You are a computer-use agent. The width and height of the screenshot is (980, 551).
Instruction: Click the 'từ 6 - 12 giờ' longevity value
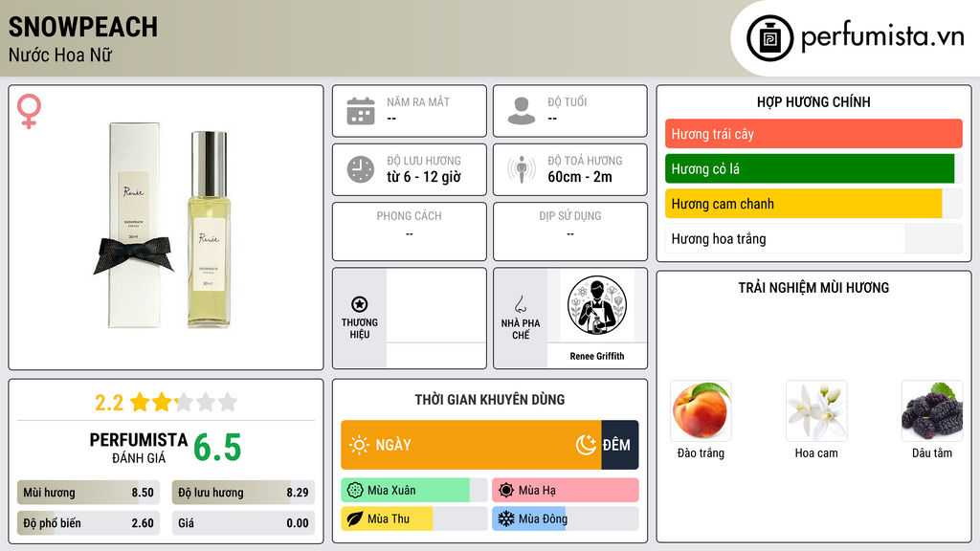(424, 177)
